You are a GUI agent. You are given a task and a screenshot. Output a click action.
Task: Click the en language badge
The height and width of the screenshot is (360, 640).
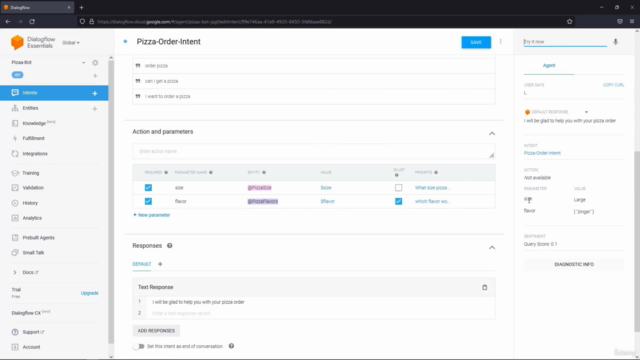click(x=17, y=75)
